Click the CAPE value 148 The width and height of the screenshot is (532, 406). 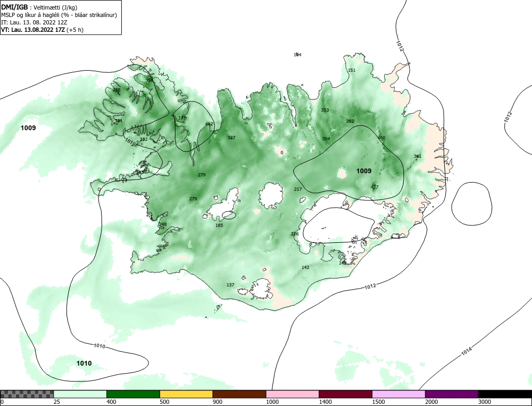coord(343,263)
